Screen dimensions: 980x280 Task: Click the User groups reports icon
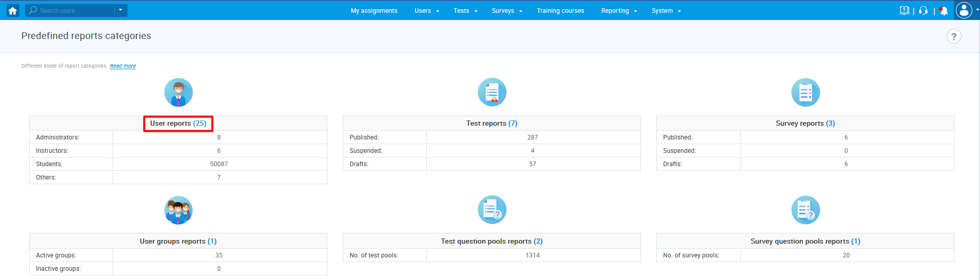click(178, 210)
